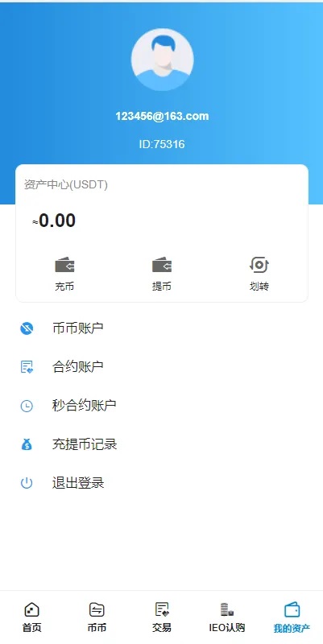Open 秒合约账户 account entry
The image size is (323, 644).
point(161,406)
